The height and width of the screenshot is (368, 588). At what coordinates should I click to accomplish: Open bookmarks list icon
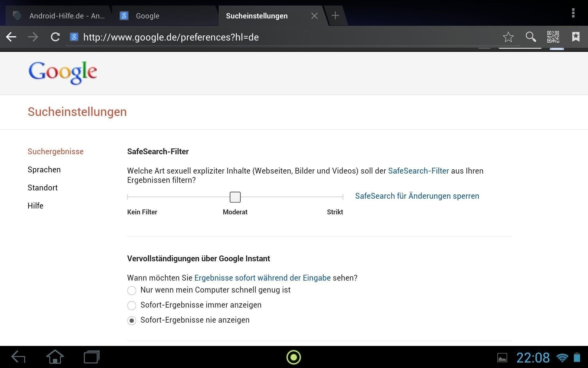coord(576,37)
